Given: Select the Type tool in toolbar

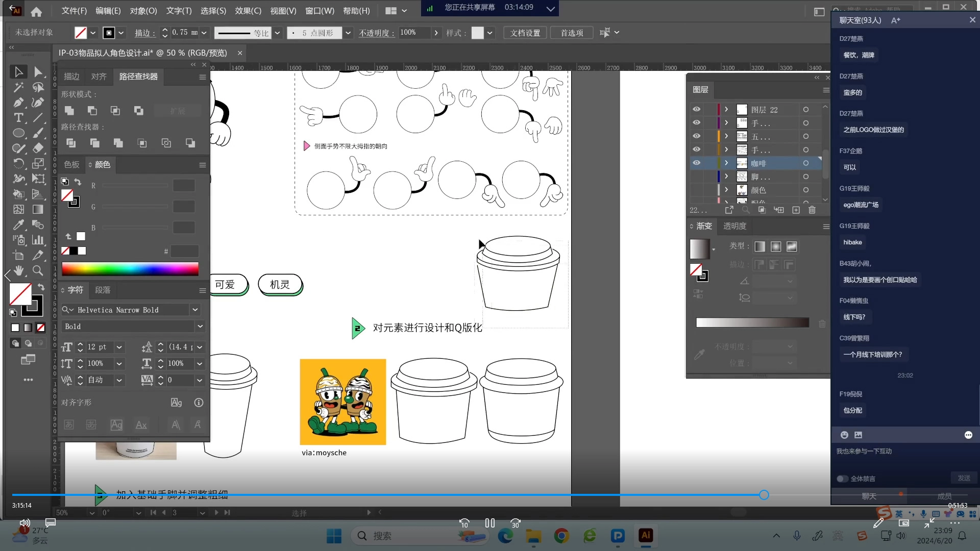Looking at the screenshot, I should pos(18,118).
